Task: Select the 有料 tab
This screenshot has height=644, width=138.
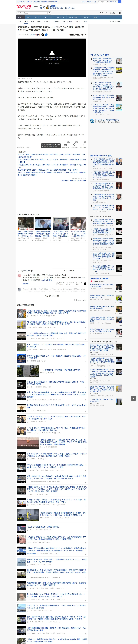Action: pos(95,17)
